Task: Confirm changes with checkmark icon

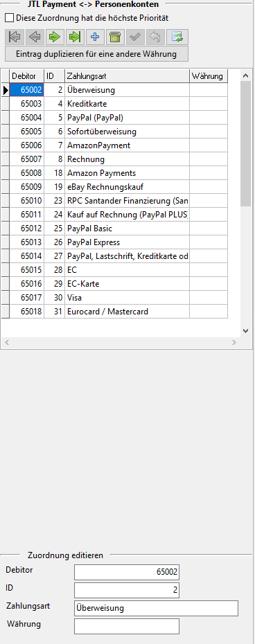Action: tap(136, 37)
